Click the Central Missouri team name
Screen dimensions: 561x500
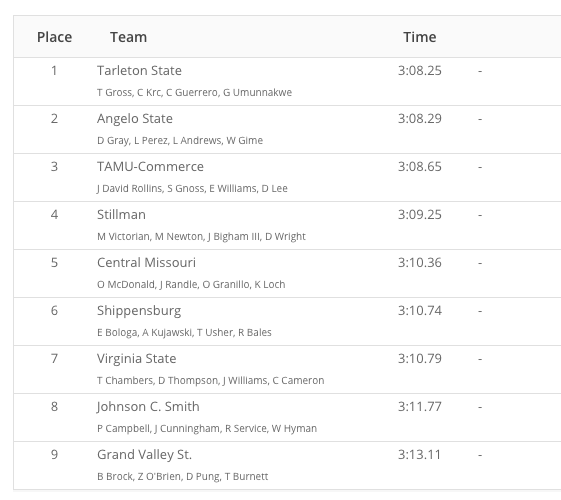146,262
